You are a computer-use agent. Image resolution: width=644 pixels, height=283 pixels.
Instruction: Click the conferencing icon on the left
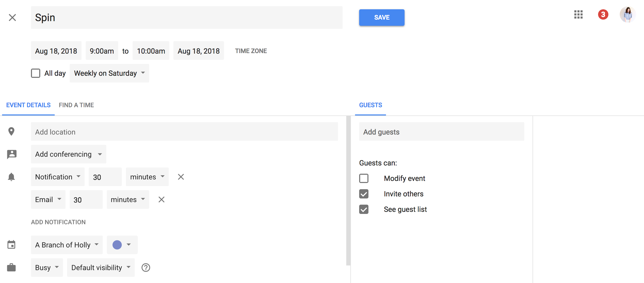pos(12,154)
